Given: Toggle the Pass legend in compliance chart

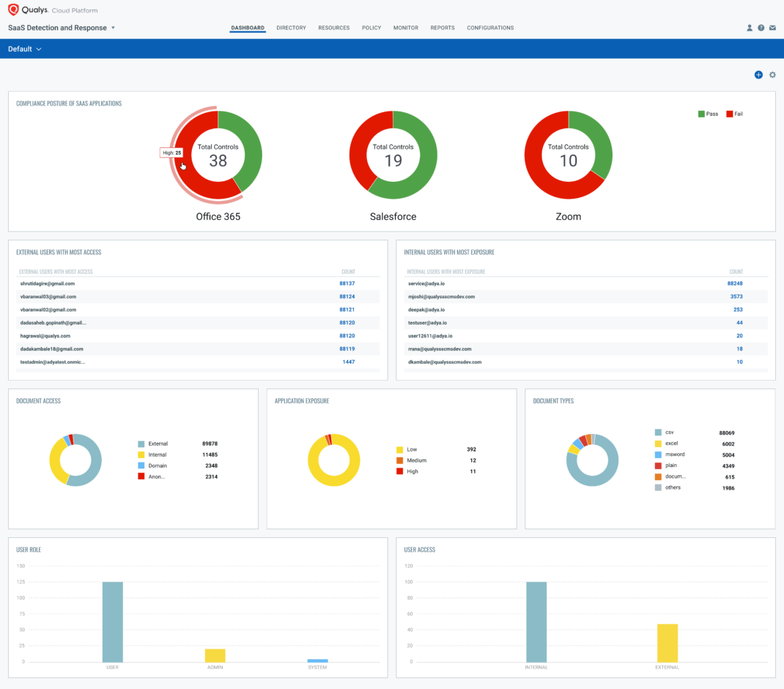Looking at the screenshot, I should pyautogui.click(x=707, y=114).
